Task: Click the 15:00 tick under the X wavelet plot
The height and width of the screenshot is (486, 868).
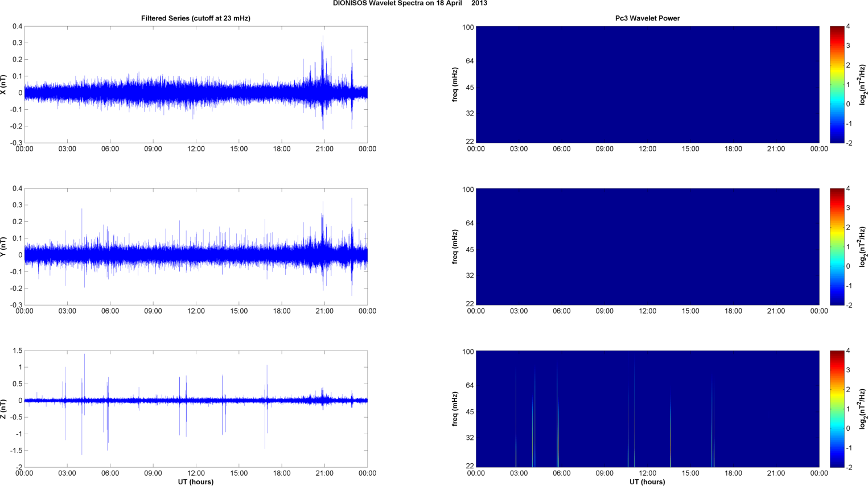Action: tap(690, 149)
